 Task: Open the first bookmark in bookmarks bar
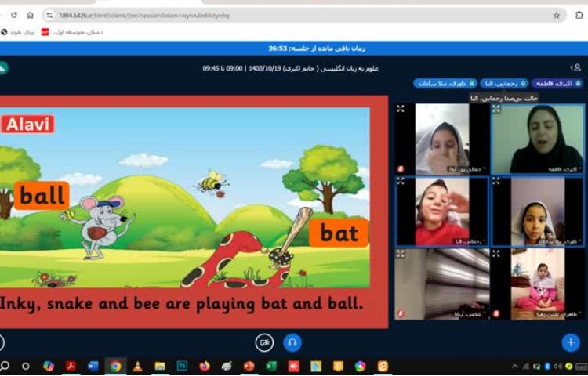(15, 32)
